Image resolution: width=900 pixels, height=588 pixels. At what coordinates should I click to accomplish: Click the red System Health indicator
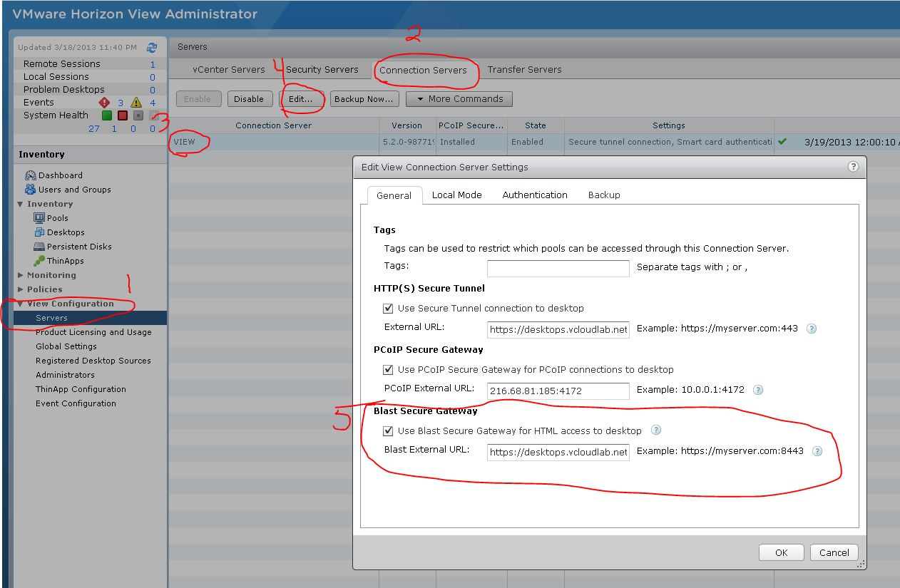pos(122,115)
